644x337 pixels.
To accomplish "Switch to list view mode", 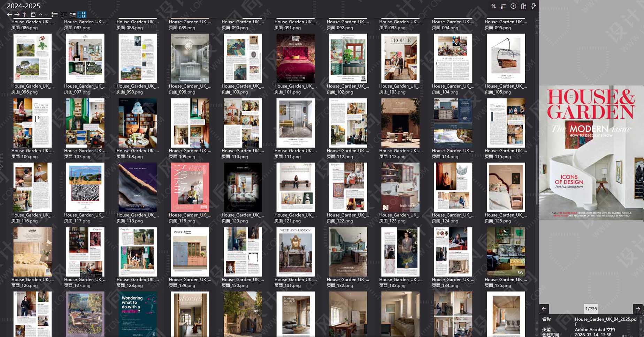I will (x=54, y=15).
